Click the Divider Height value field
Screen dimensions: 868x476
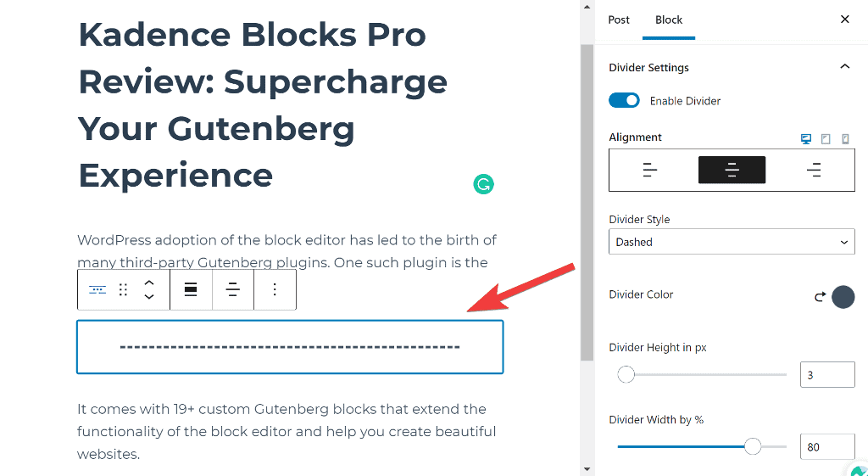(x=826, y=374)
